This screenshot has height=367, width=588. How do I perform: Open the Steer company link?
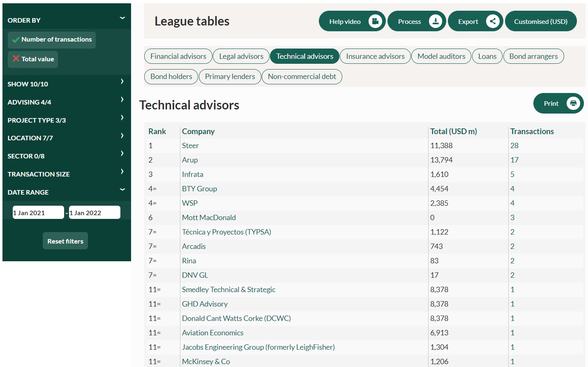click(x=190, y=146)
